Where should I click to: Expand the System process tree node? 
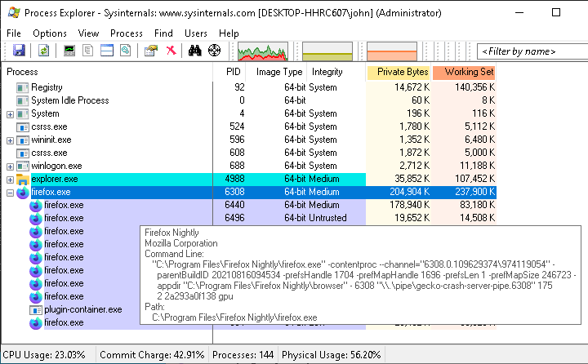point(10,113)
